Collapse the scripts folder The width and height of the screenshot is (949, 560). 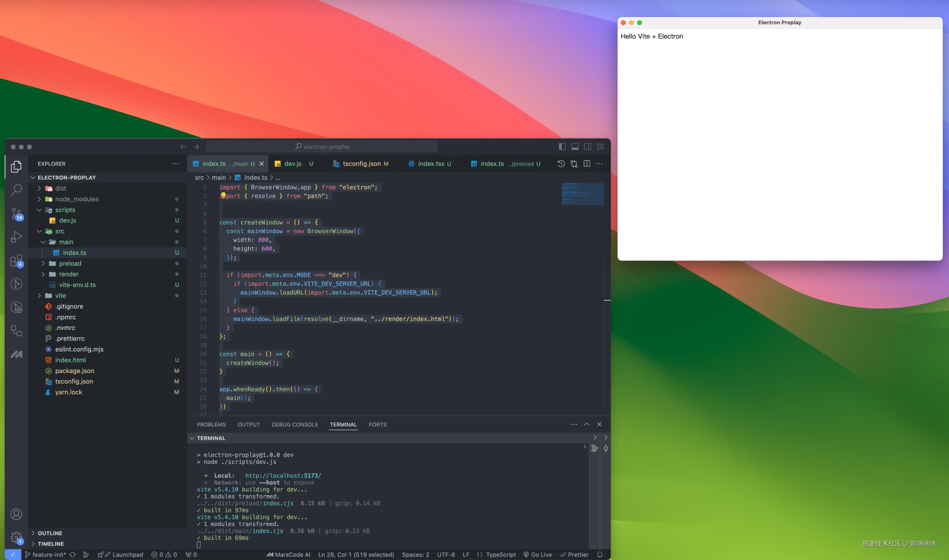[x=65, y=210]
